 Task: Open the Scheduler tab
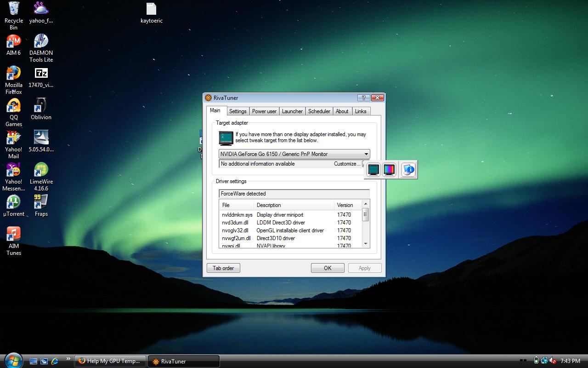tap(319, 111)
